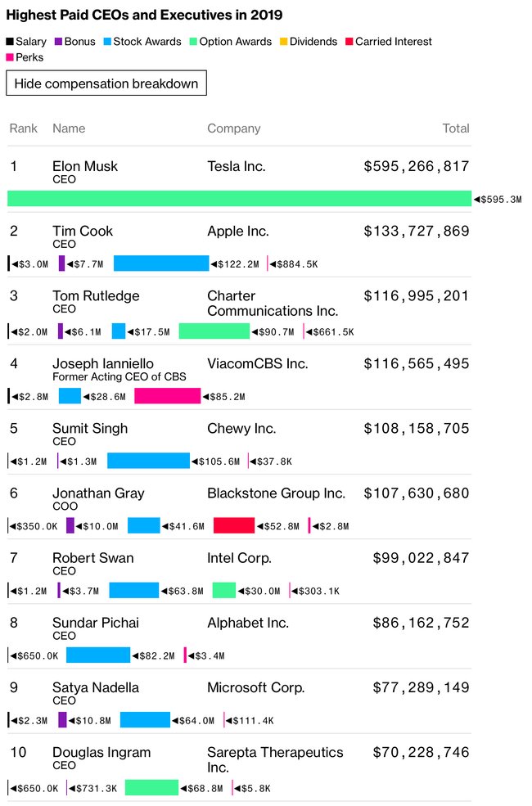Click the blue Stock Awards legend swatch
This screenshot has width=532, height=806.
[107, 42]
